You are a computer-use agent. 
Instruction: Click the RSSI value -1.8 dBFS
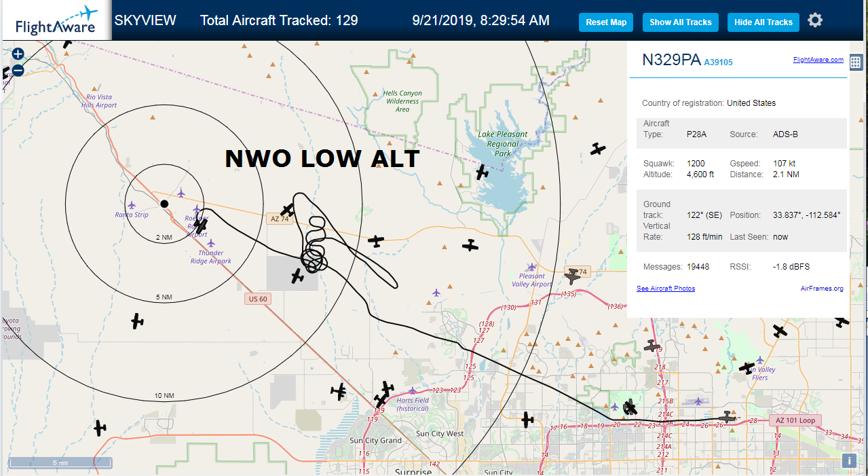[791, 267]
